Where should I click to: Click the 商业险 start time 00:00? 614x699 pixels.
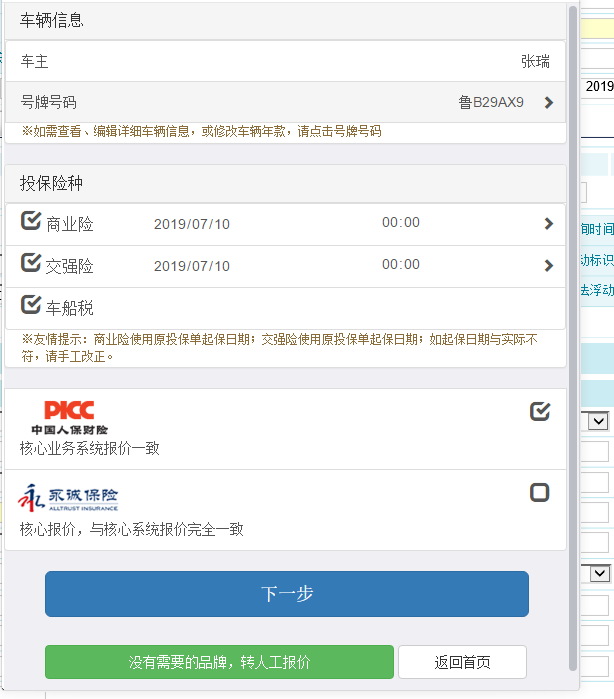point(401,222)
